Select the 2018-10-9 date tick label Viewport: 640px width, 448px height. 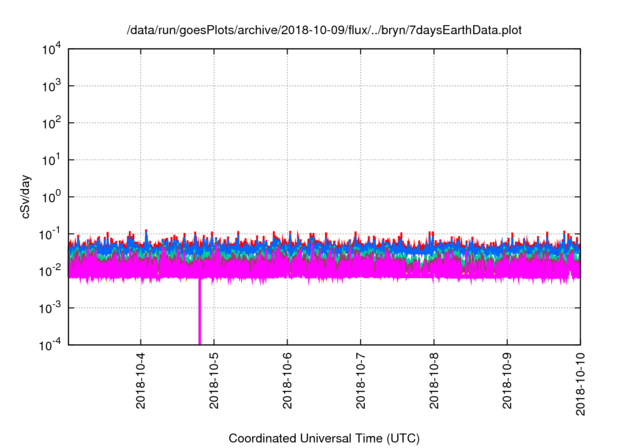point(507,381)
